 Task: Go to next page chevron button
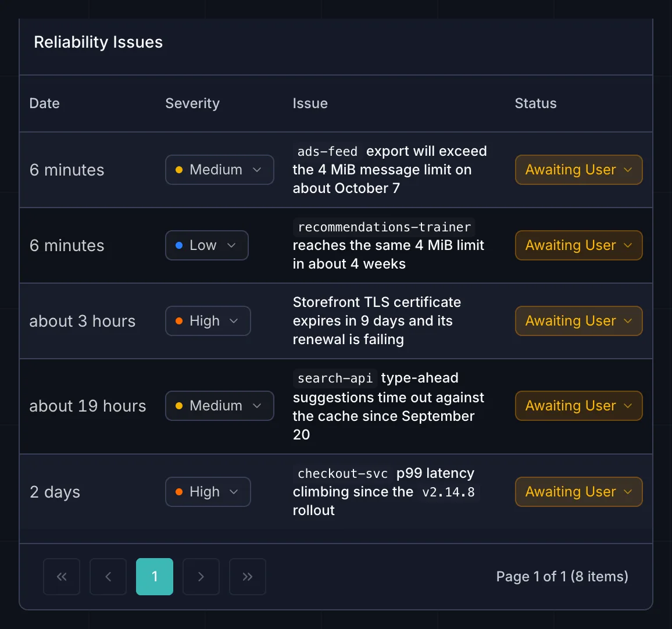(x=201, y=576)
